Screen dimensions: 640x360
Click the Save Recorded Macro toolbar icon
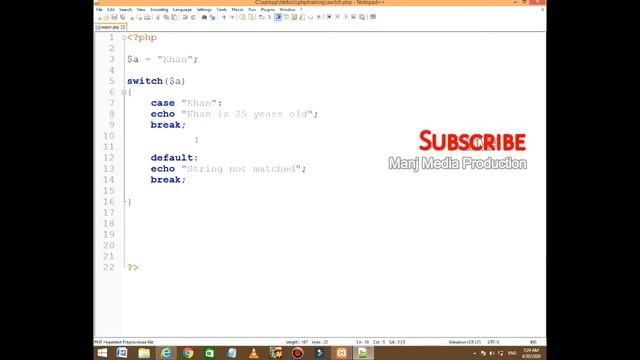click(362, 17)
